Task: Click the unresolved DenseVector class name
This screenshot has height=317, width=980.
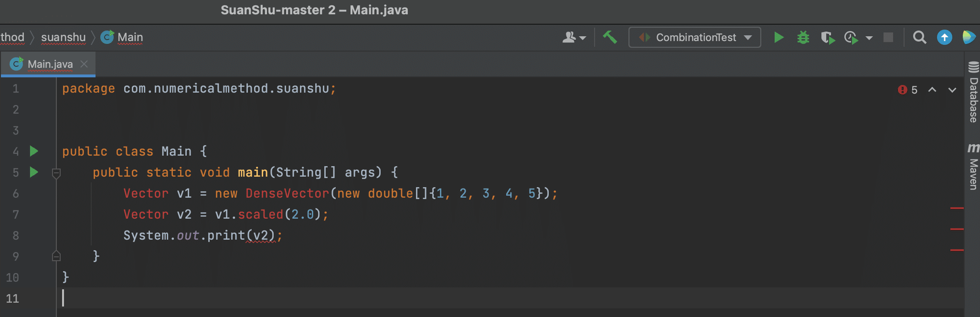Action: pyautogui.click(x=287, y=193)
